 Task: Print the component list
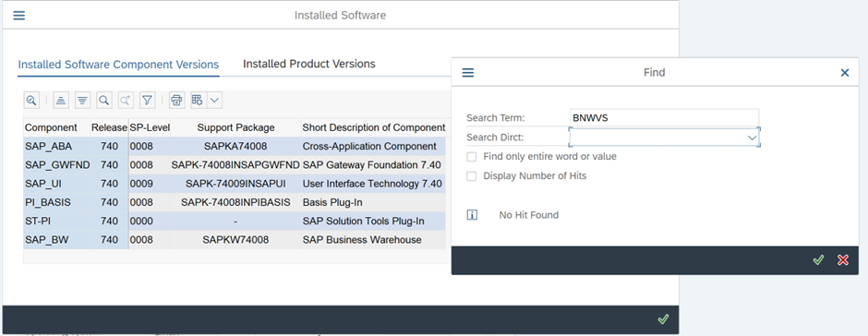point(176,101)
